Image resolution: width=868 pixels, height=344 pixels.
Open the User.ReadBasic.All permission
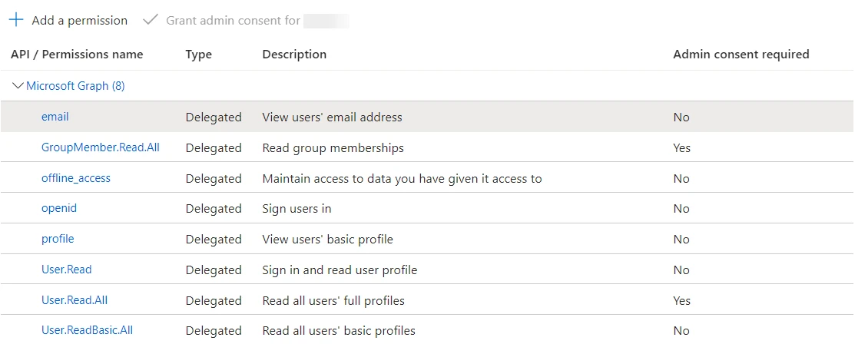(x=87, y=330)
